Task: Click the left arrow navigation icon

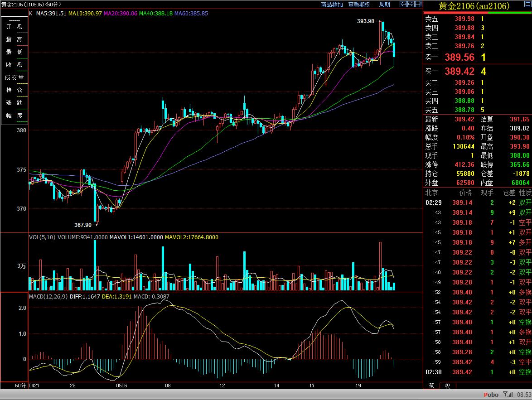Action: click(402, 5)
